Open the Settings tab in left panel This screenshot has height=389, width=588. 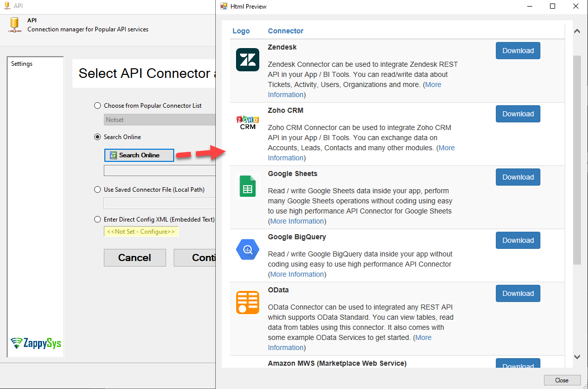[x=22, y=64]
